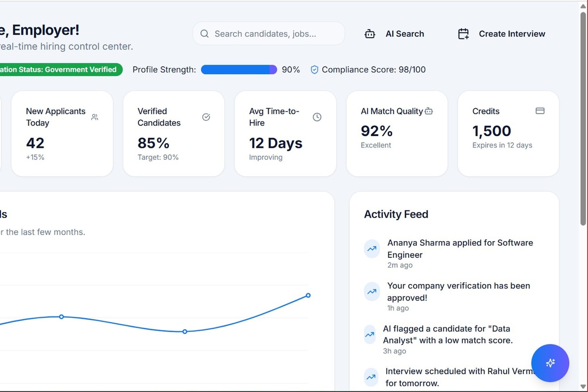Open the floating sparkle AI assistant button
The image size is (588, 392).
(550, 363)
